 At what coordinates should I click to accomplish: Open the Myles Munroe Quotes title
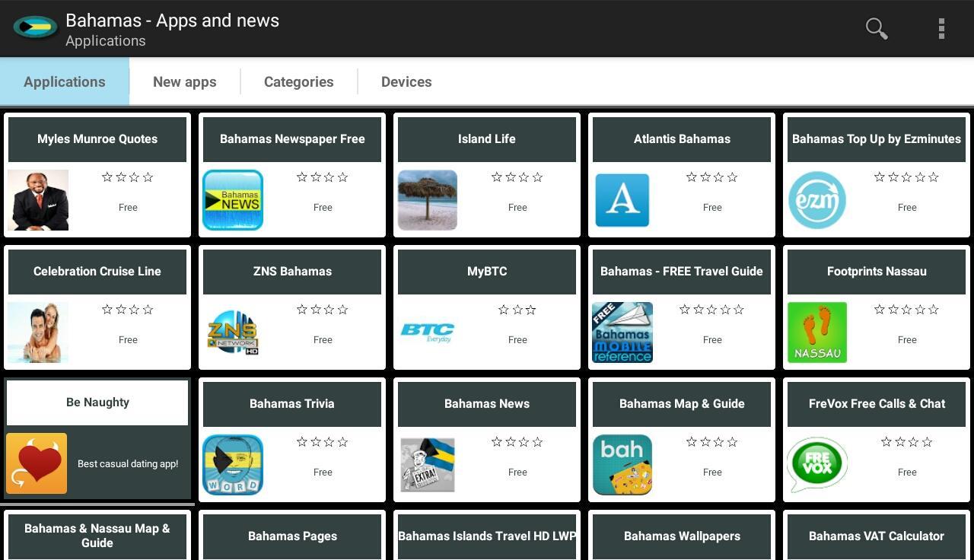pyautogui.click(x=97, y=138)
